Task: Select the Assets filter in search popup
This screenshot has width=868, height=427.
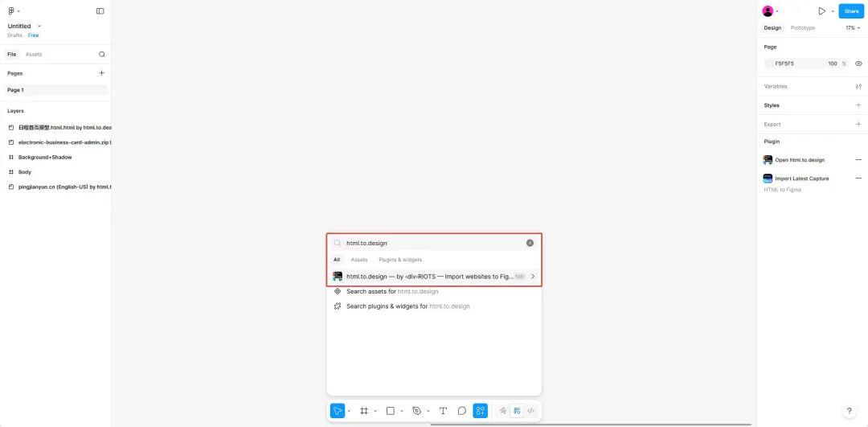Action: [358, 260]
